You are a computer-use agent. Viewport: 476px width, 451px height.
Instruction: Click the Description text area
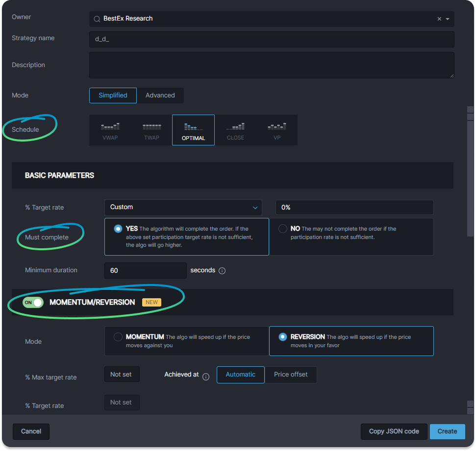click(x=272, y=65)
